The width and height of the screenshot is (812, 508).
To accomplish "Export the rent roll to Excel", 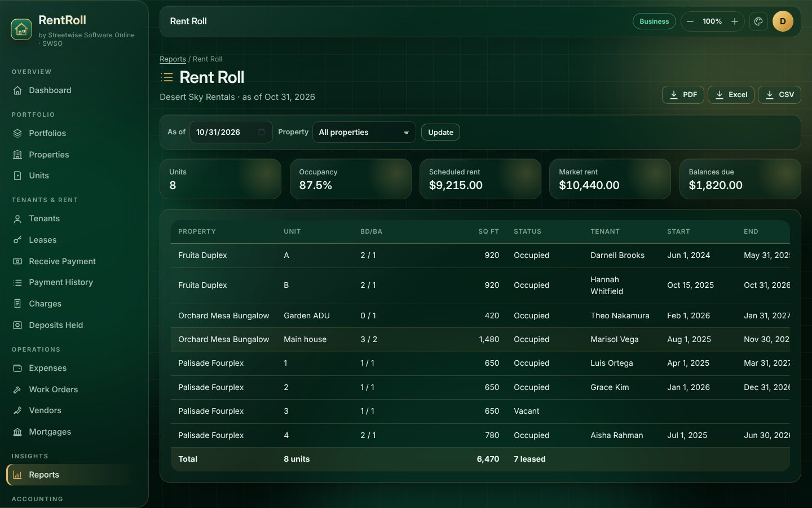I will point(731,95).
